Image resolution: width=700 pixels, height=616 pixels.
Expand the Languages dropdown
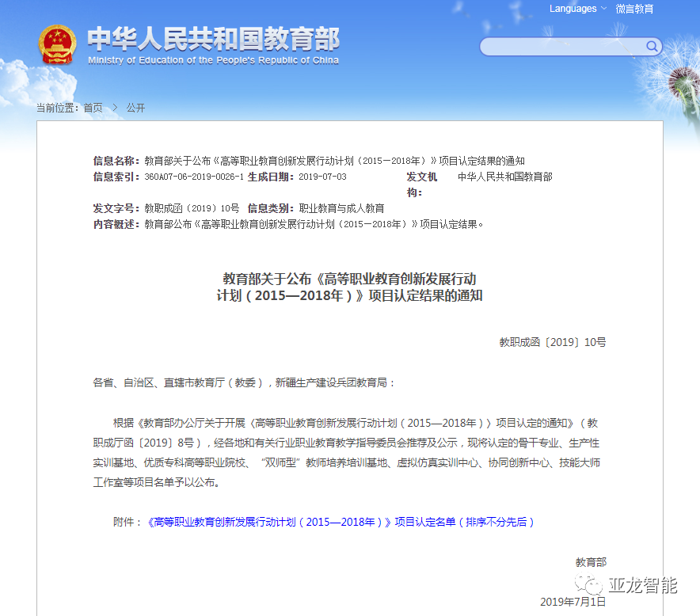click(572, 9)
